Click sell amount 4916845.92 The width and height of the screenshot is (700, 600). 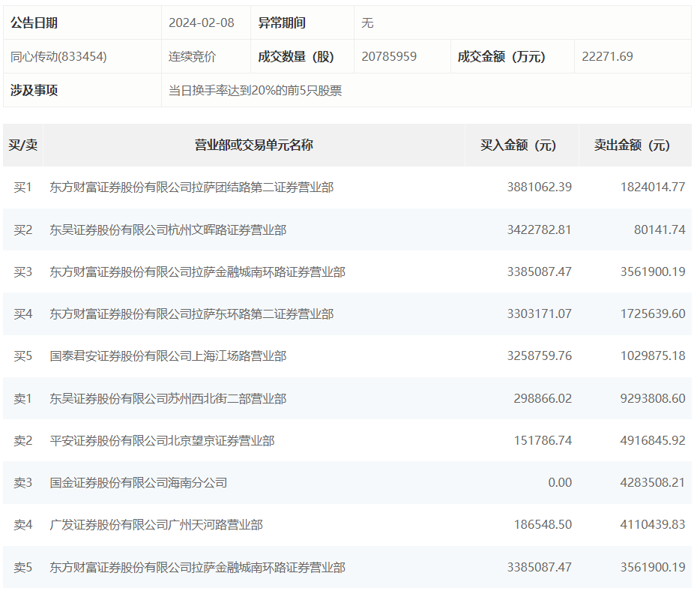[x=653, y=440]
